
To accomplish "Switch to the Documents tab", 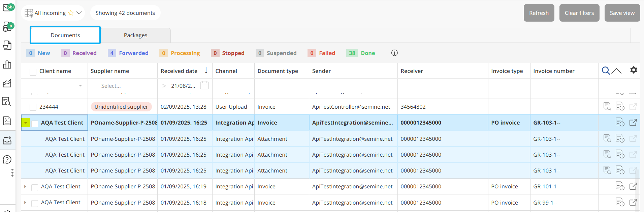I will (65, 35).
